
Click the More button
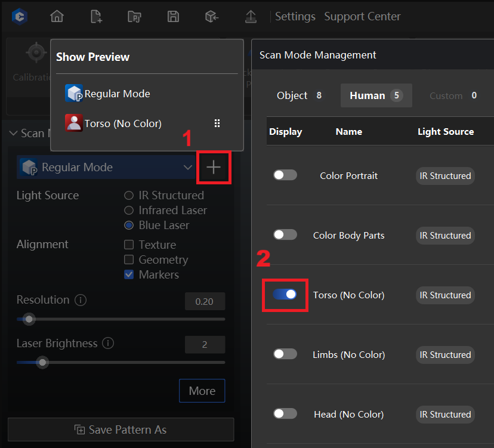point(202,391)
